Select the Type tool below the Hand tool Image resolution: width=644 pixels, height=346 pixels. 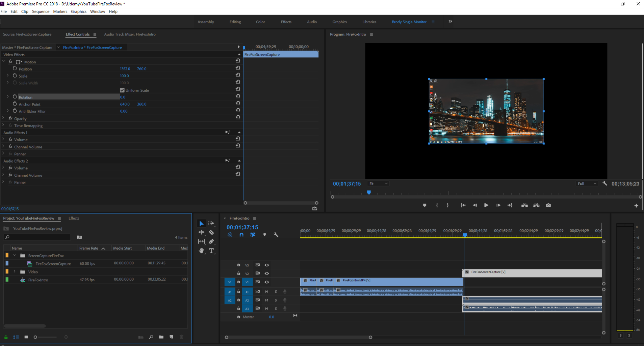pyautogui.click(x=212, y=251)
